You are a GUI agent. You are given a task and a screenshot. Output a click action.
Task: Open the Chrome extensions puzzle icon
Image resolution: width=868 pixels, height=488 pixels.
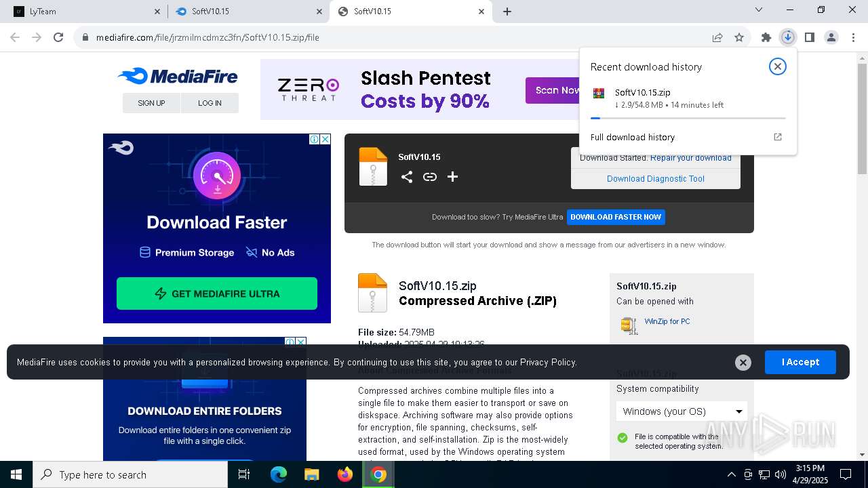pyautogui.click(x=766, y=37)
